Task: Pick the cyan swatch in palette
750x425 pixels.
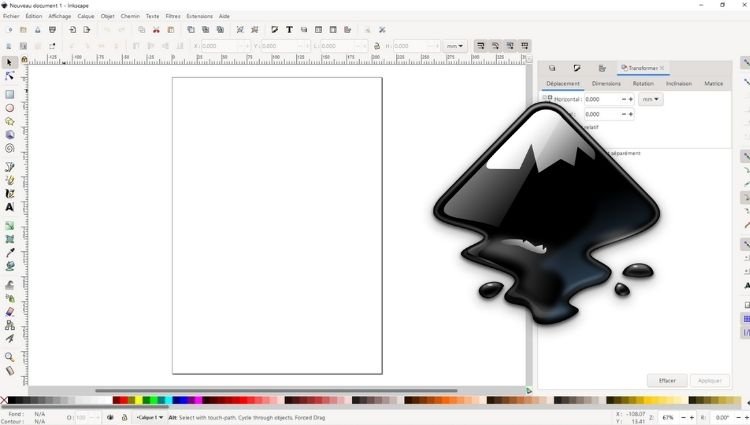Action: click(168, 400)
